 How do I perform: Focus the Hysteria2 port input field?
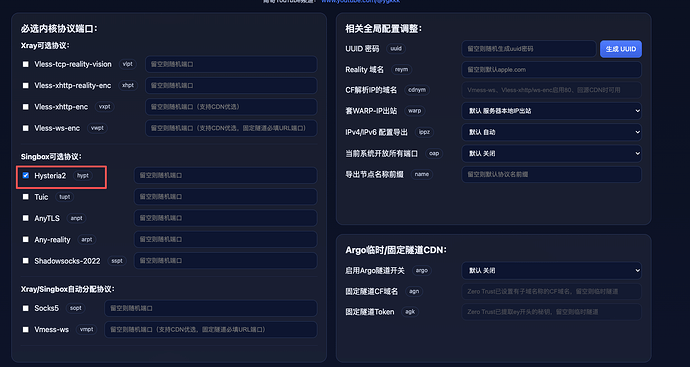pyautogui.click(x=225, y=175)
